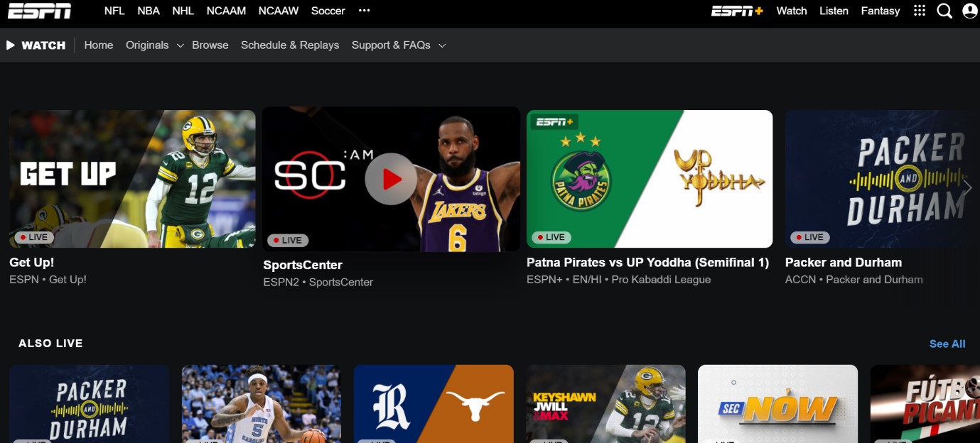980x443 pixels.
Task: Click the ESPN logo
Action: pos(40,11)
